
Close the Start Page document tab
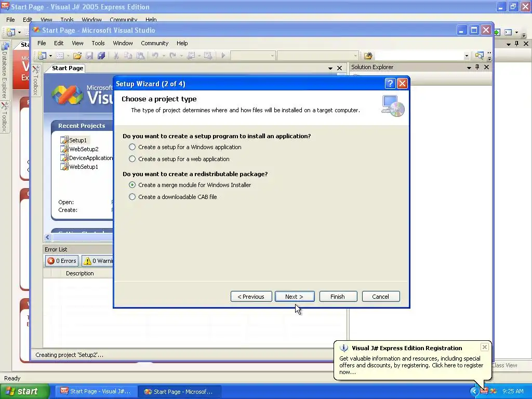[x=339, y=68]
